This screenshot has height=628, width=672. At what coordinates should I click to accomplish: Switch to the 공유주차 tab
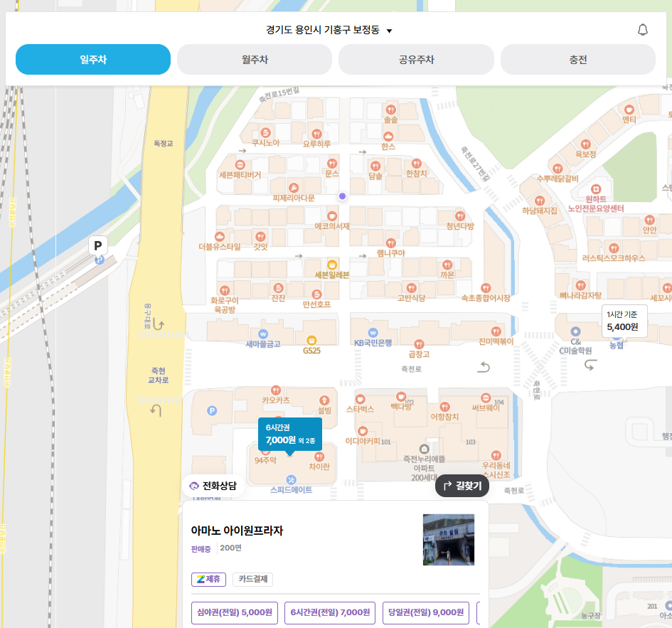[416, 59]
